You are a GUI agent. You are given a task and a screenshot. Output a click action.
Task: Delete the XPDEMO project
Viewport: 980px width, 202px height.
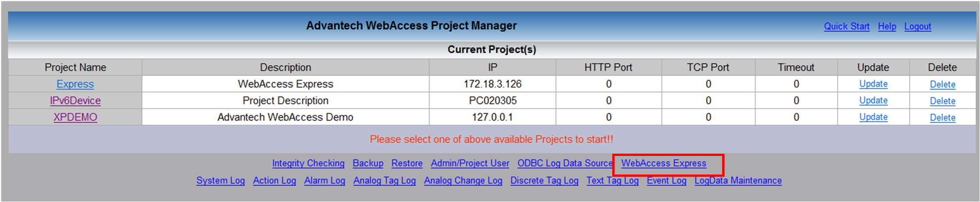click(x=942, y=118)
